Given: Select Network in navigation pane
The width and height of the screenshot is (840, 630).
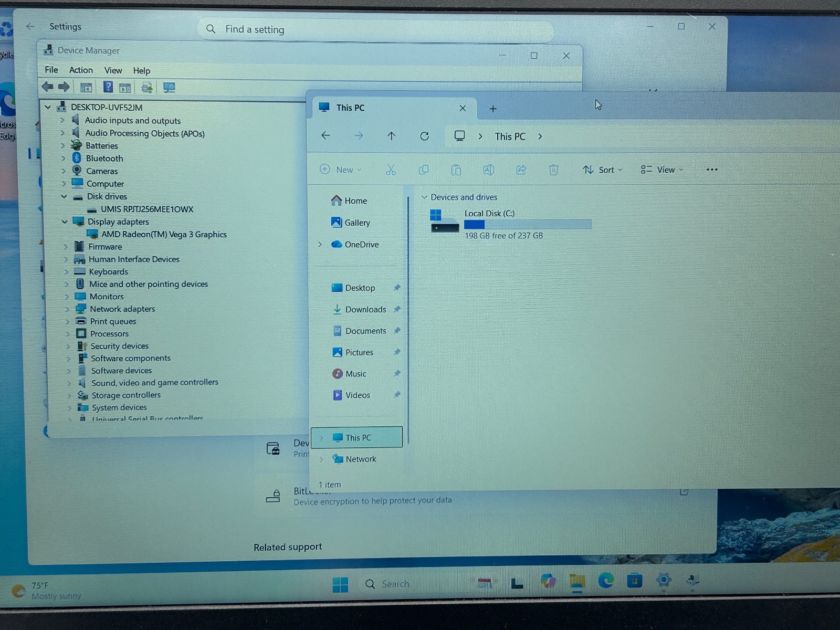Looking at the screenshot, I should (354, 459).
